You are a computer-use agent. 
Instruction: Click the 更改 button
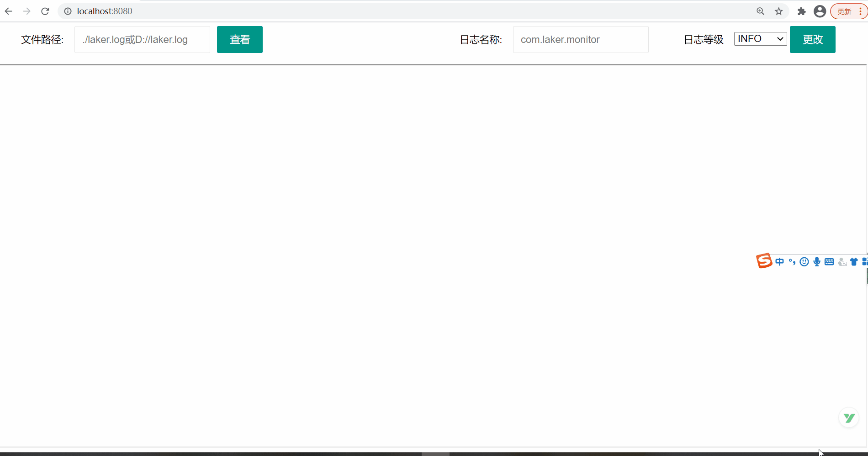[813, 39]
